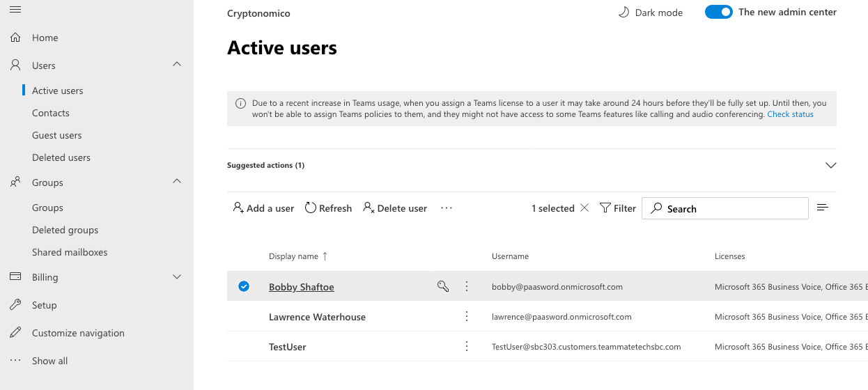This screenshot has width=868, height=390.
Task: Open Groups sub-item in sidebar
Action: pyautogui.click(x=47, y=208)
